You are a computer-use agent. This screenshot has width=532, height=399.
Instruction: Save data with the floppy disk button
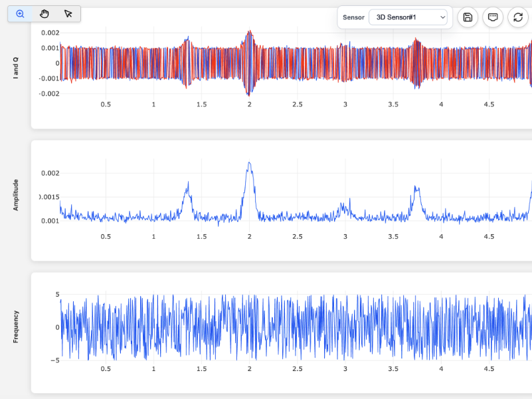coord(468,17)
